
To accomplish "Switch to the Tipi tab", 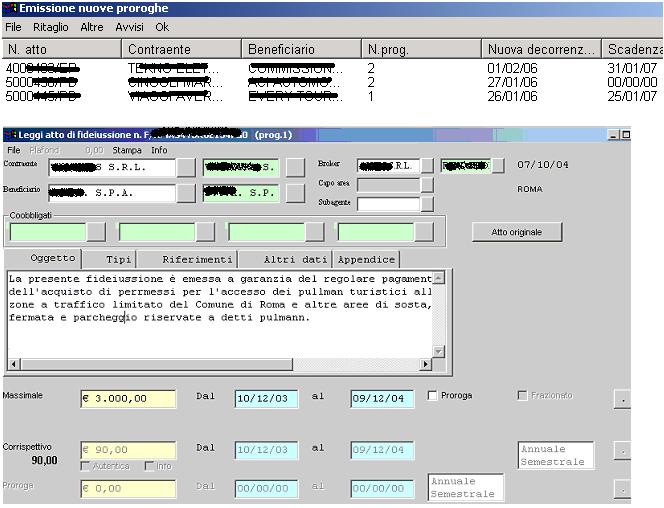I will 110,260.
